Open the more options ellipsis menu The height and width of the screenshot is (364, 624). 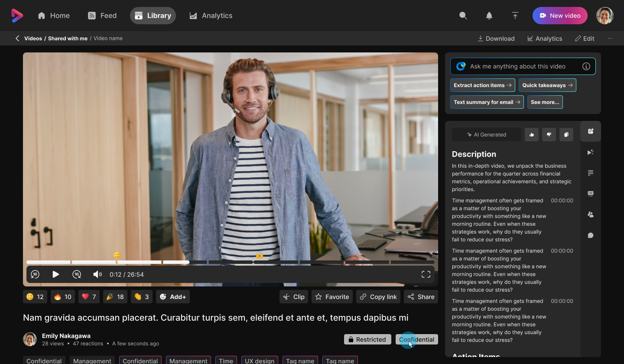tap(610, 39)
